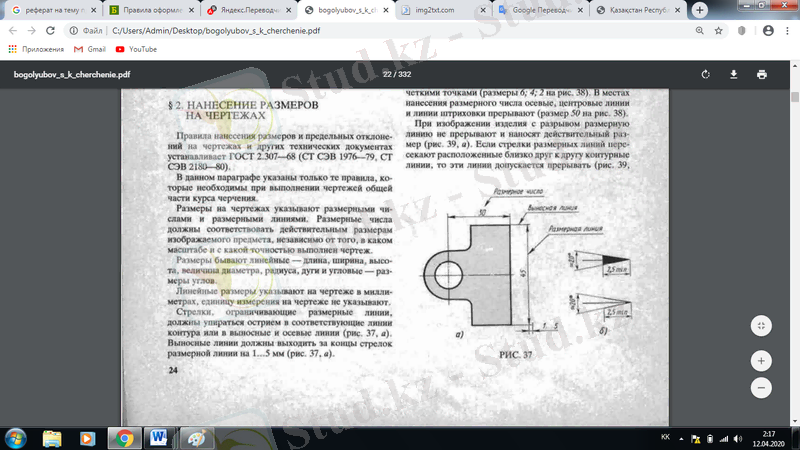800x450 pixels.
Task: Switch to the Google Переводчик tab
Action: 541,10
